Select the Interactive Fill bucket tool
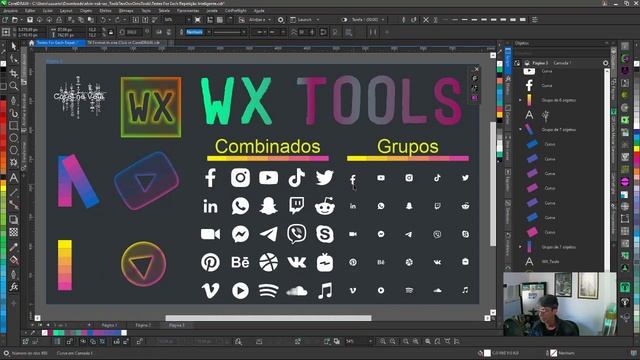 tap(14, 260)
